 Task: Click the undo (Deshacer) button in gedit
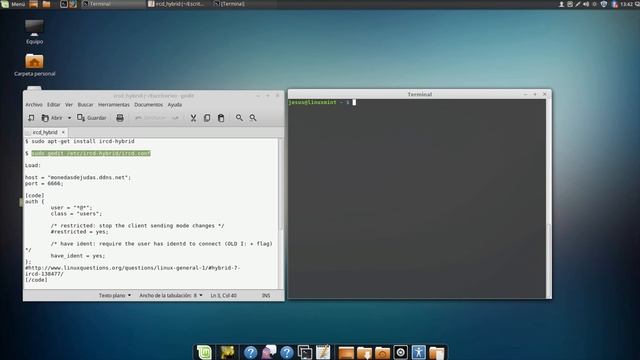coord(151,118)
